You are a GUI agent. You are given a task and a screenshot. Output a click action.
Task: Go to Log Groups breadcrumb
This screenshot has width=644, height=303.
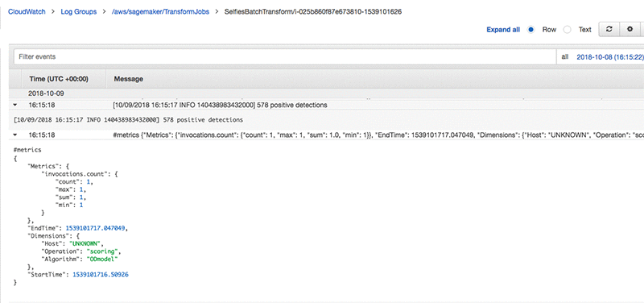tap(78, 12)
